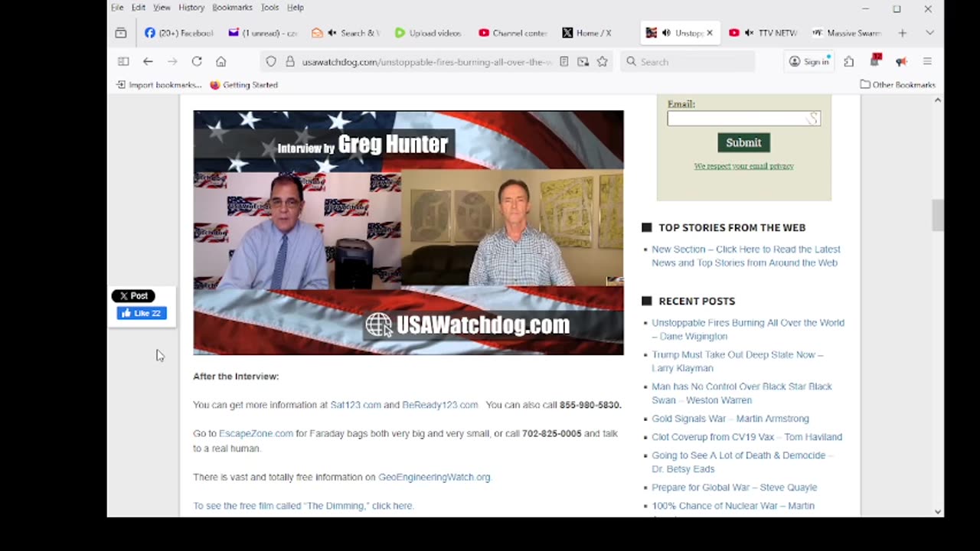980x551 pixels.
Task: Click the vertical scrollbar thumb
Action: pyautogui.click(x=938, y=215)
